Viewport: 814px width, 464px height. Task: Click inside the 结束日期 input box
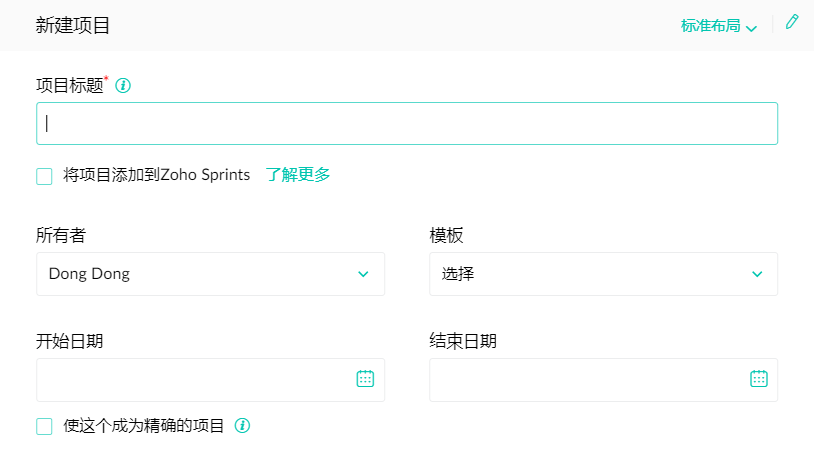pyautogui.click(x=603, y=379)
